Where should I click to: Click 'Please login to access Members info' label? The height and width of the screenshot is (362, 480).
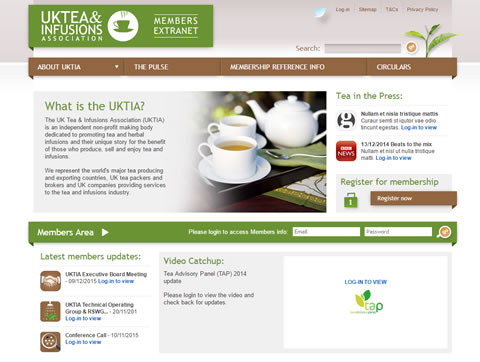coord(238,232)
